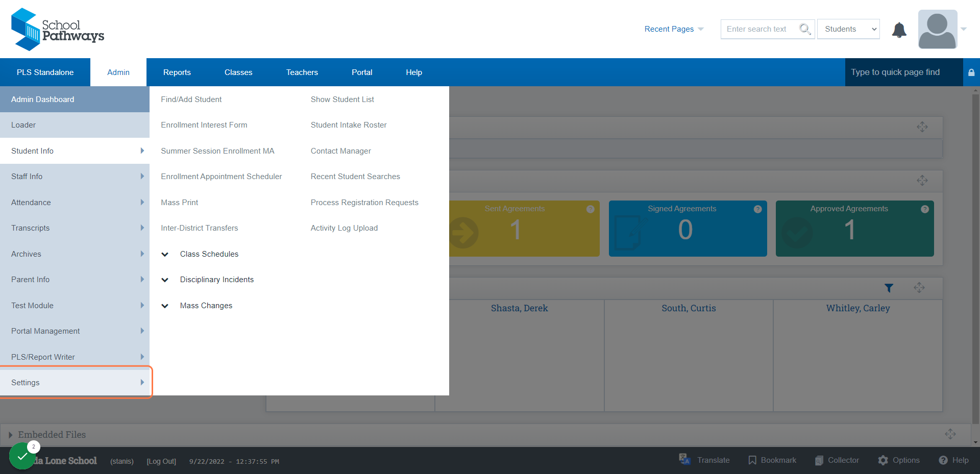Open the dropdown arrow beside the avatar
Screen dimensions: 980x474
tap(963, 29)
